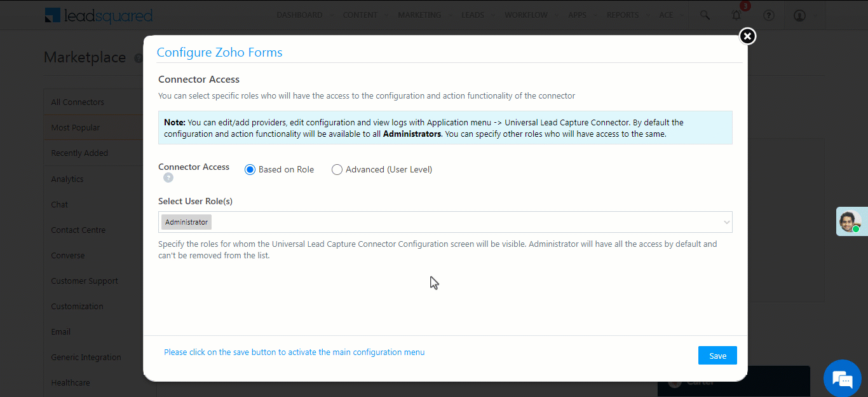
Task: Open the DASHBOARD menu item
Action: click(299, 15)
